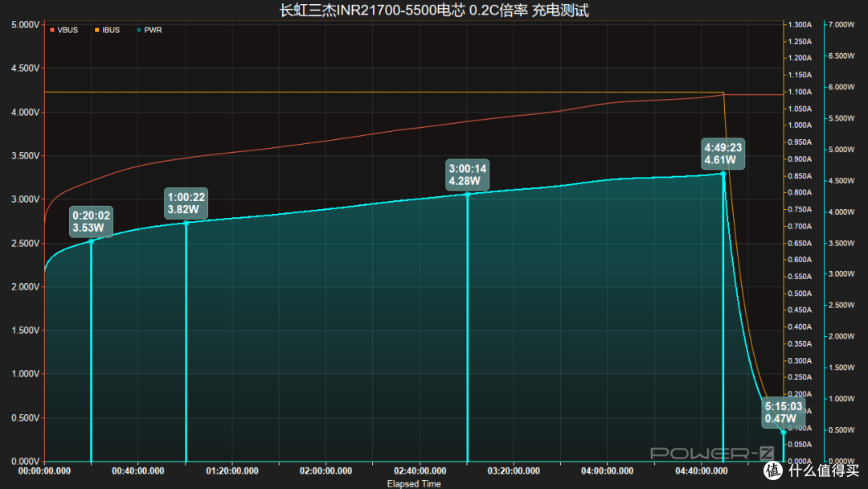Select the 3:00:14 4.28W data marker label
The height and width of the screenshot is (489, 868).
tap(468, 175)
